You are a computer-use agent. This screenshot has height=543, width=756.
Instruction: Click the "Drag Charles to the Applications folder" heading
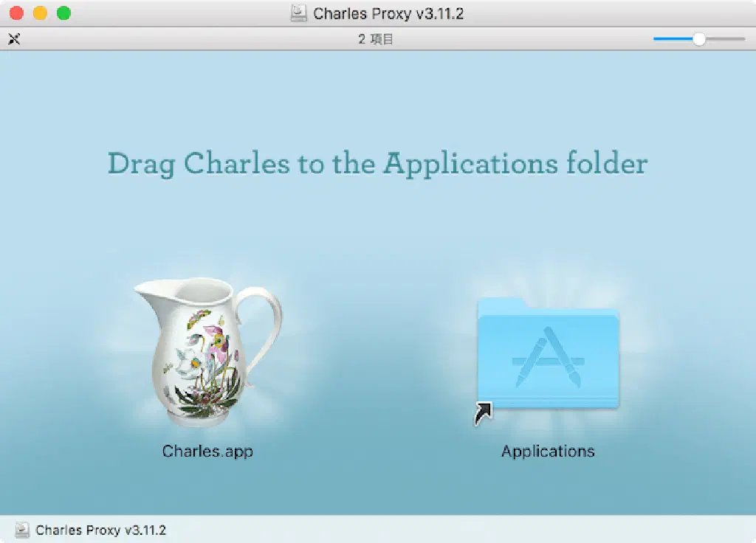coord(377,163)
